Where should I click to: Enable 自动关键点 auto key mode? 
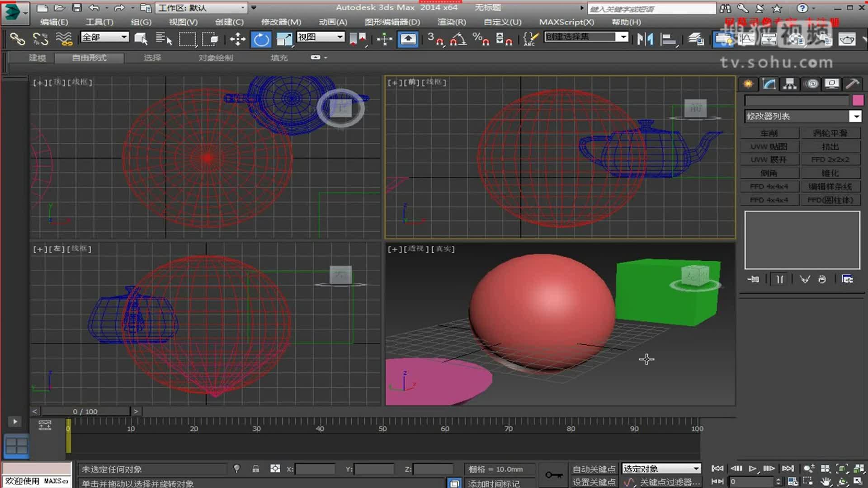click(594, 469)
